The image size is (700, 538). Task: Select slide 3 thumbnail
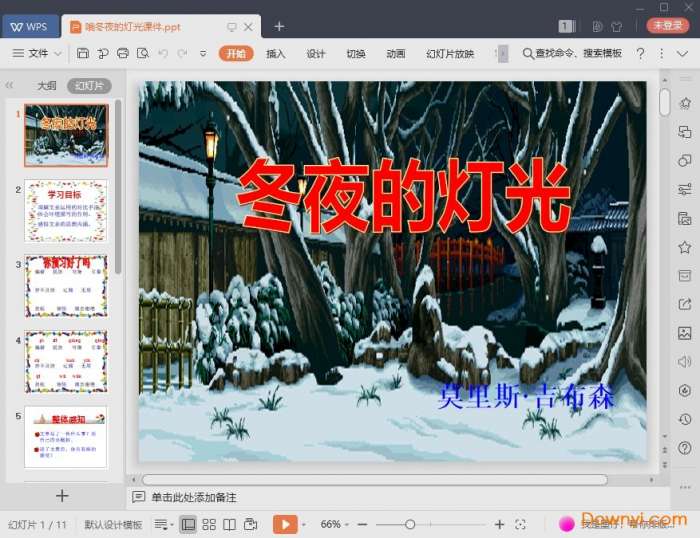66,286
